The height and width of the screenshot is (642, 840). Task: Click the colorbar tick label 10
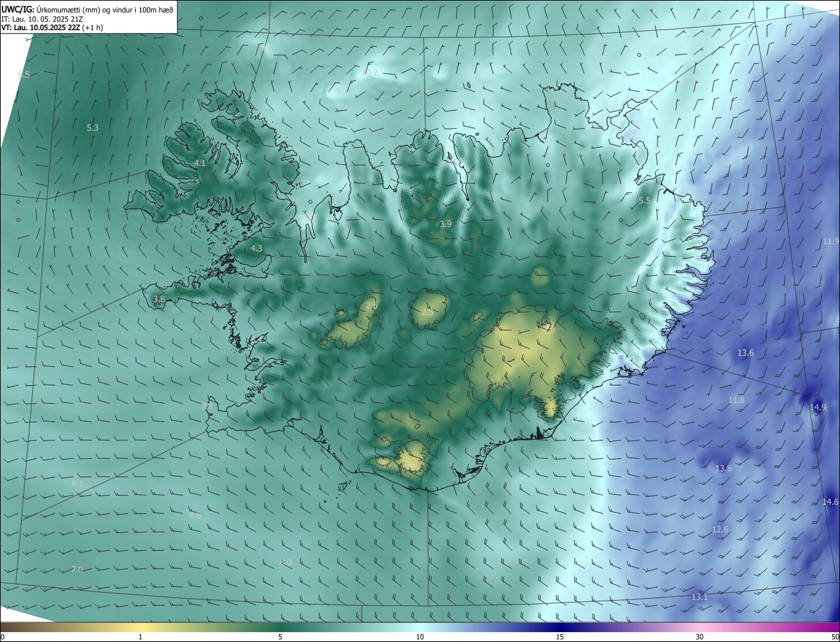(x=420, y=637)
